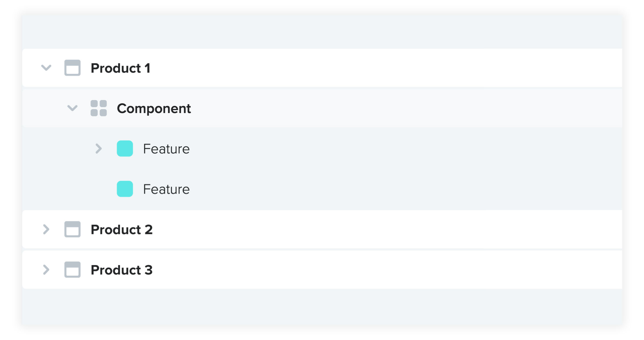Click the four-square icon beside Component

pyautogui.click(x=98, y=109)
